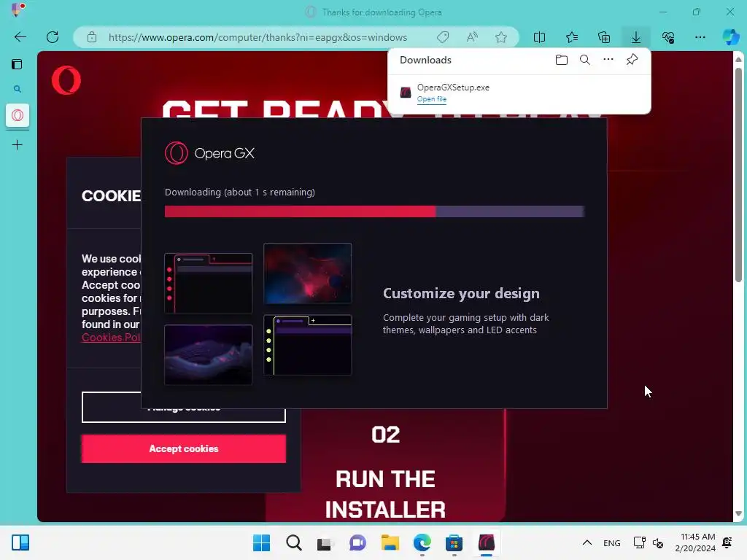The width and height of the screenshot is (747, 560).
Task: Open Edge profile icon in title bar
Action: tap(18, 9)
